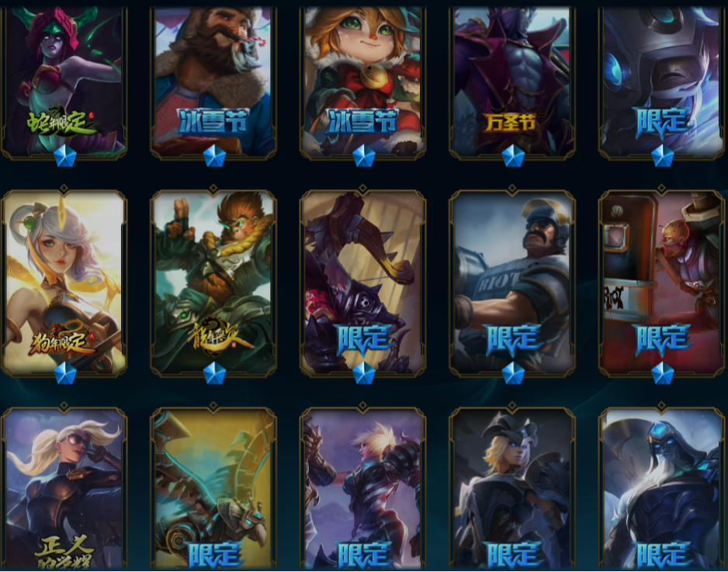Click the gem below the bell-wearing 冰雪节 character card
Screen dimensions: 728x572
pos(363,156)
